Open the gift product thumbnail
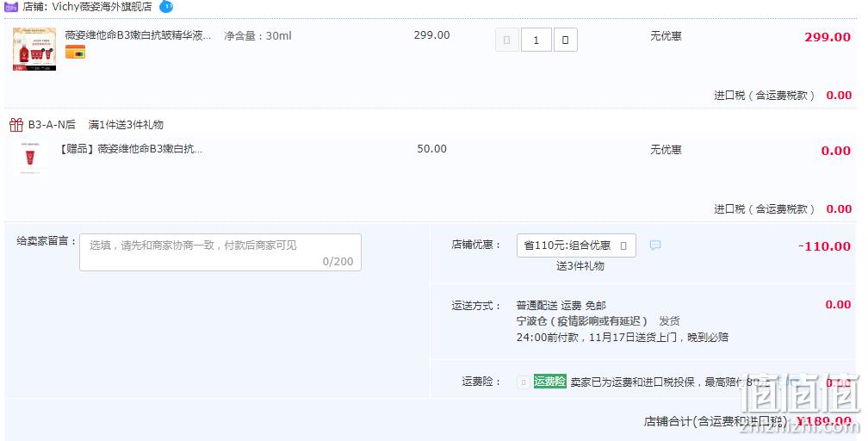This screenshot has height=441, width=868. (30, 158)
